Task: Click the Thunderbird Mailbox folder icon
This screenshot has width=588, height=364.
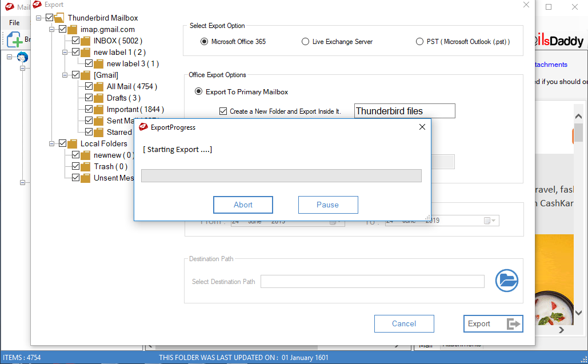Action: pyautogui.click(x=59, y=18)
